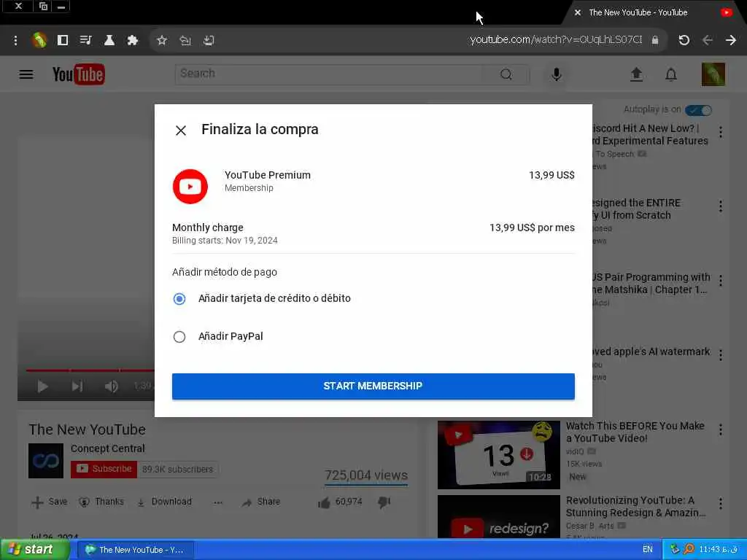Open the extensions puzzle icon
Screen dimensions: 747x560
point(133,40)
